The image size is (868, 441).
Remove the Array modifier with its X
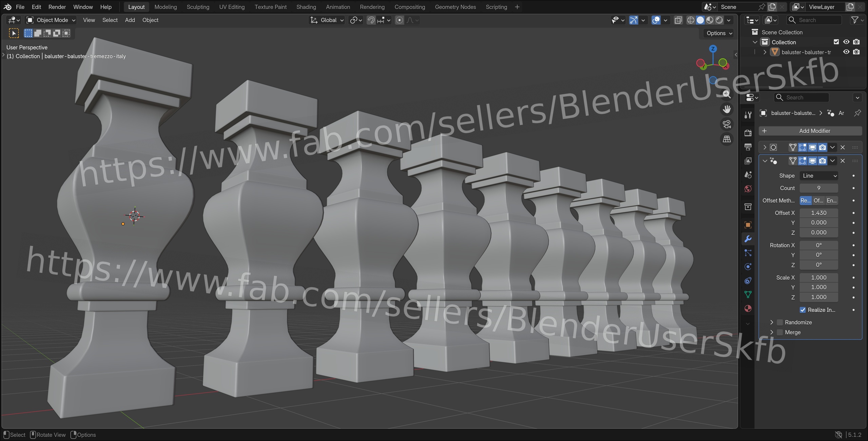[843, 161]
